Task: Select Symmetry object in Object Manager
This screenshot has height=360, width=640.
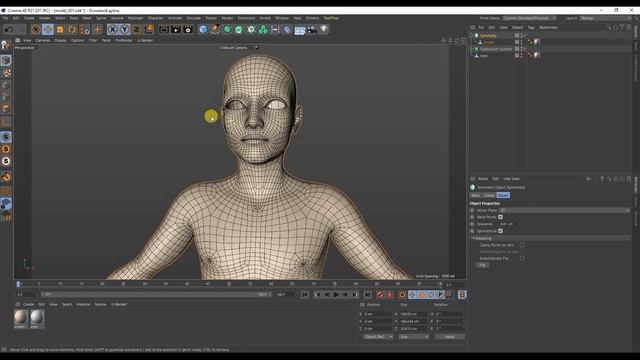Action: click(488, 36)
